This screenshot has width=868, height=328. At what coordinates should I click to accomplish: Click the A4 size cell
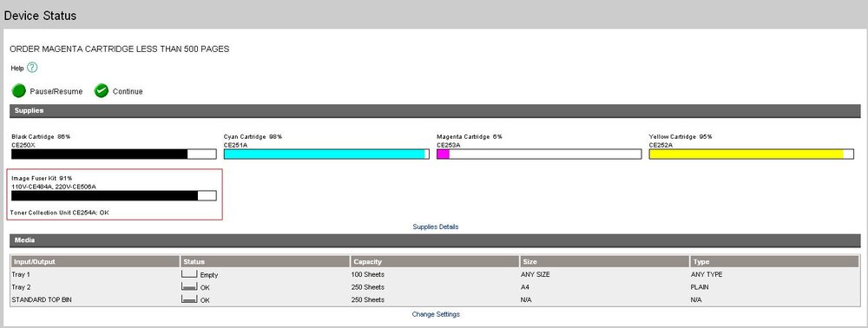(x=525, y=287)
